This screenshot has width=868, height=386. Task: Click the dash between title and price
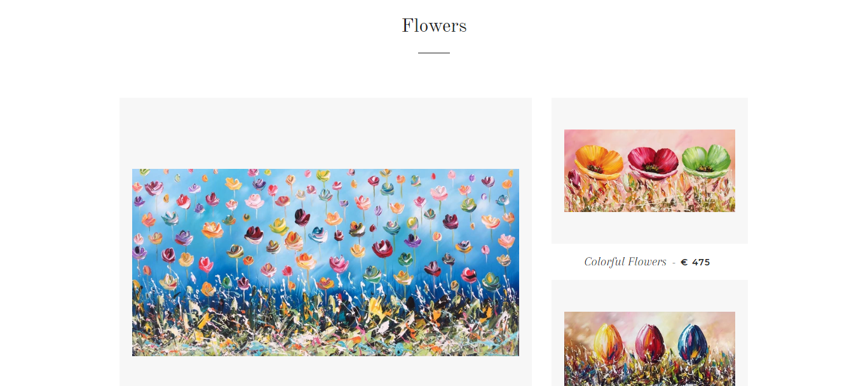[674, 262]
